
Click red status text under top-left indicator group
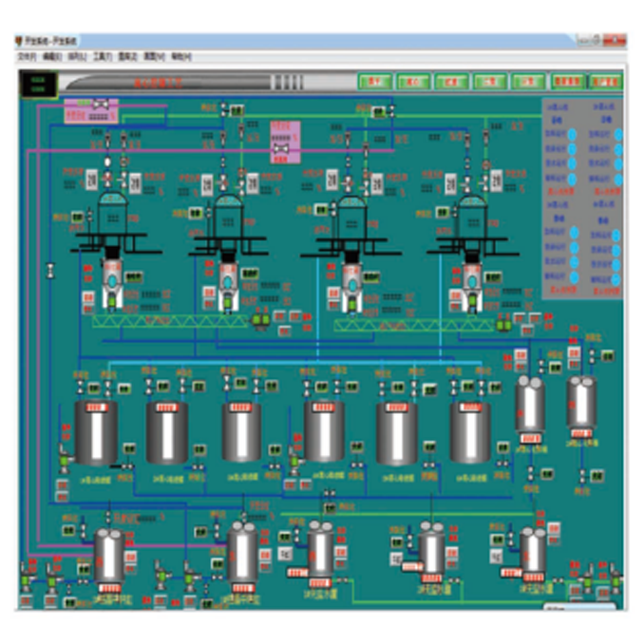click(x=560, y=191)
